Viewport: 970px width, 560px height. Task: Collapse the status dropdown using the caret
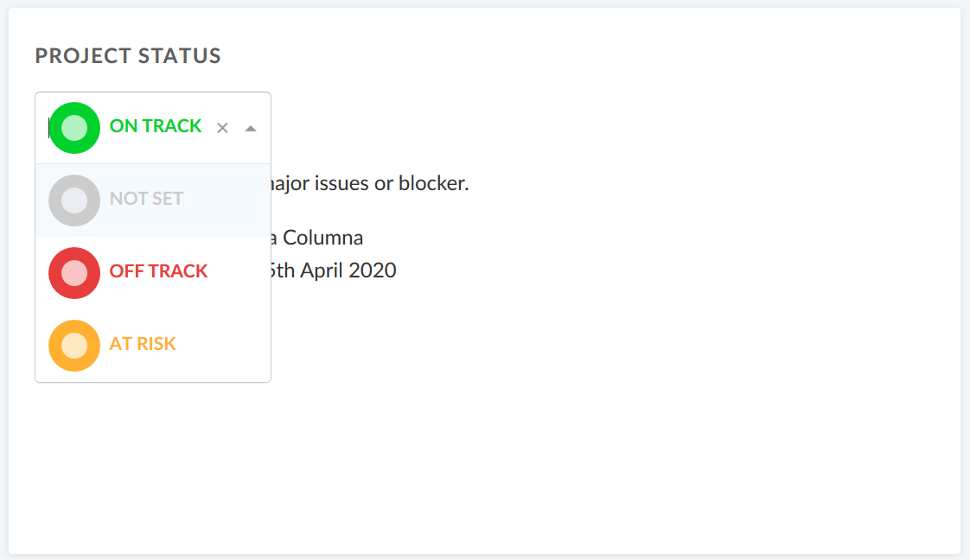(x=251, y=128)
